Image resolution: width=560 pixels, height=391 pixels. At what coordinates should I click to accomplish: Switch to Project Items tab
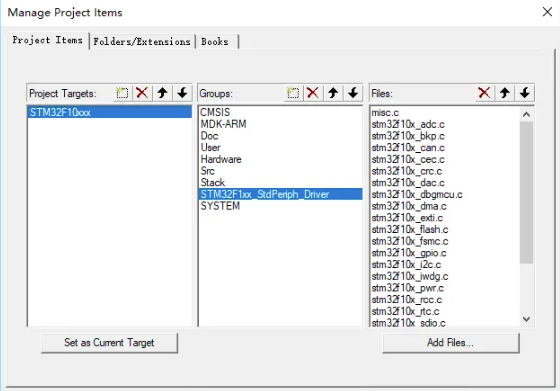click(x=48, y=40)
